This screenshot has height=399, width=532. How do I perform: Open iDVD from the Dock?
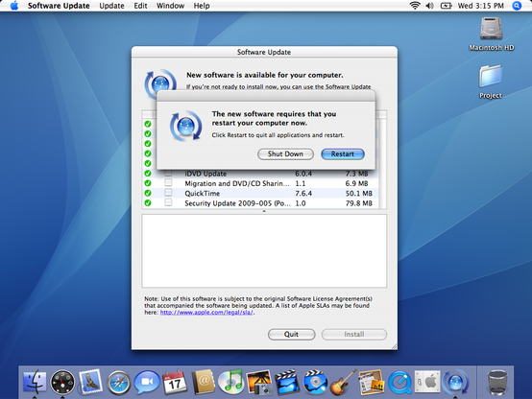[x=315, y=383]
